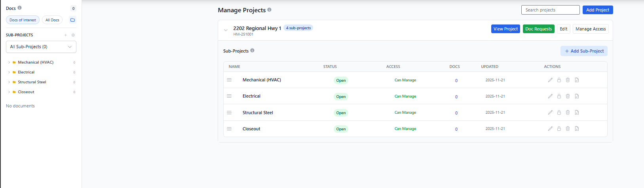This screenshot has width=644, height=188.
Task: Click the document icon in Closeout row
Action: (577, 128)
